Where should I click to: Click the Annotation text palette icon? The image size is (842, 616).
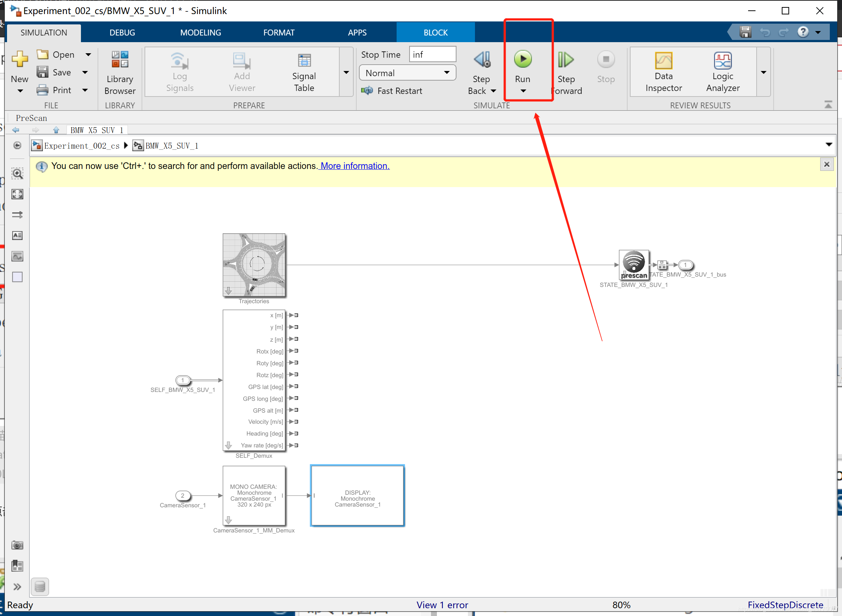point(17,235)
